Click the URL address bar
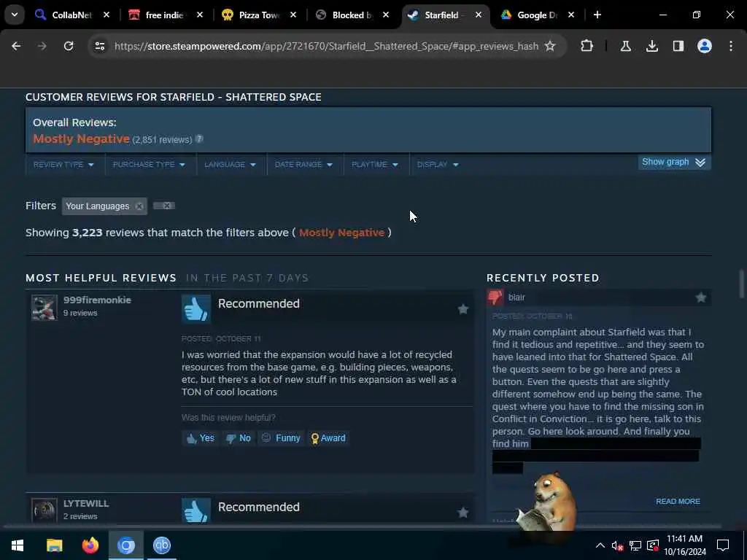The image size is (747, 560). (x=326, y=46)
